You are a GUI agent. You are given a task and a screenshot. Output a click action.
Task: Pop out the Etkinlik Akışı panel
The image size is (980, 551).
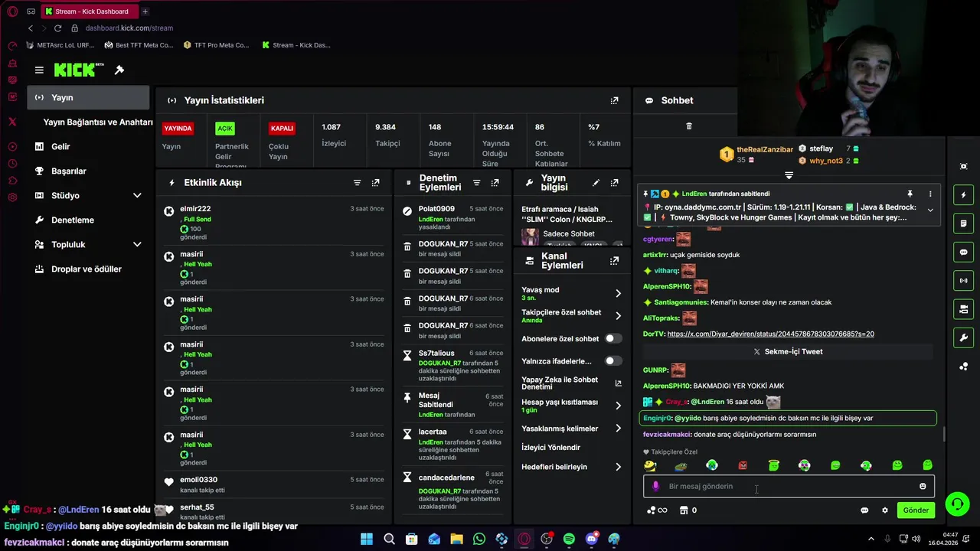375,183
